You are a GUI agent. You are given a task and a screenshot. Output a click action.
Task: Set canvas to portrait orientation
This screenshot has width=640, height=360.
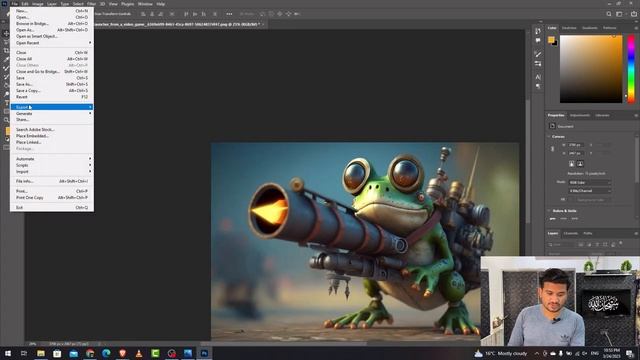[571, 164]
